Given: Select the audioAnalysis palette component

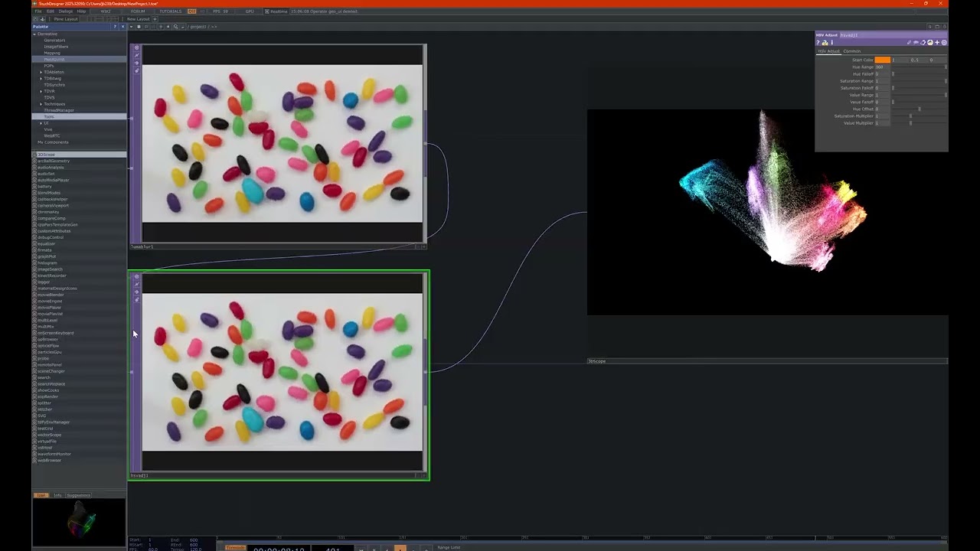Looking at the screenshot, I should (51, 167).
